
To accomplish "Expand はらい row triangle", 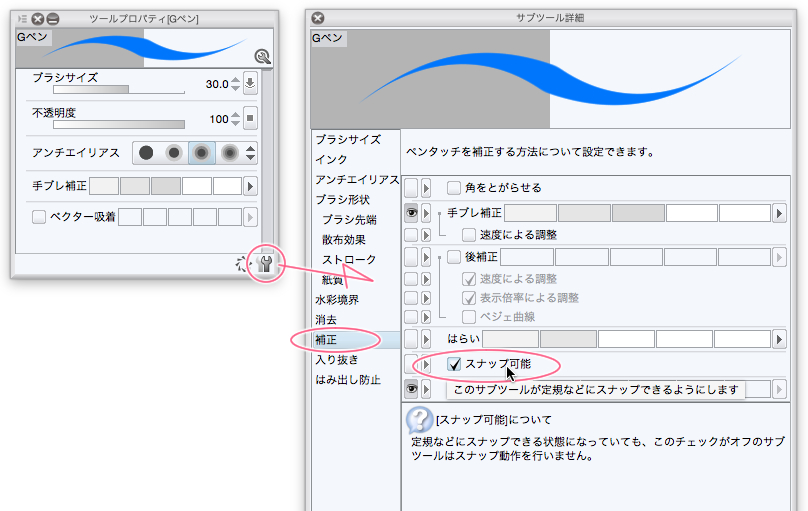I will tap(426, 339).
